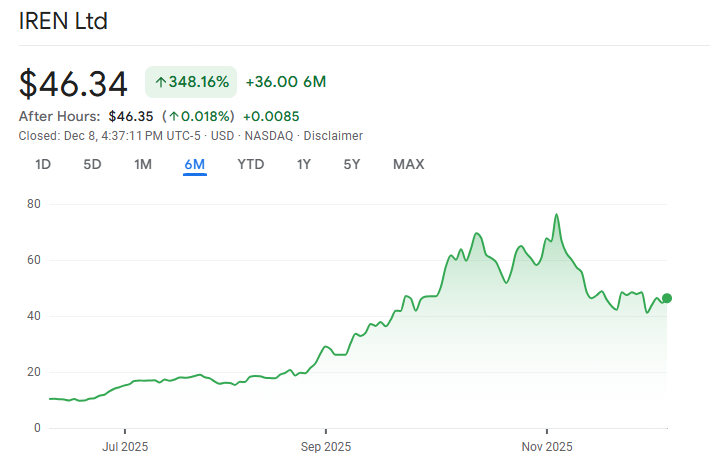Click the Nov 2025 axis label

click(x=547, y=447)
